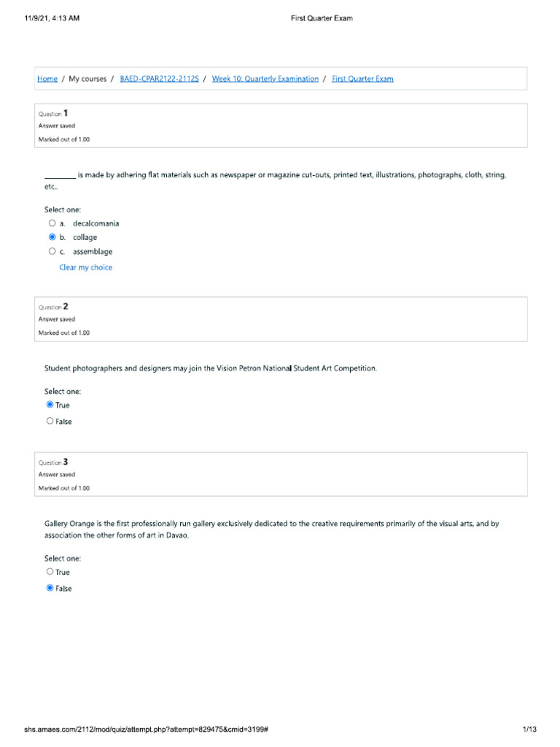
Task: Click the Question 1 info box
Action: point(281,125)
